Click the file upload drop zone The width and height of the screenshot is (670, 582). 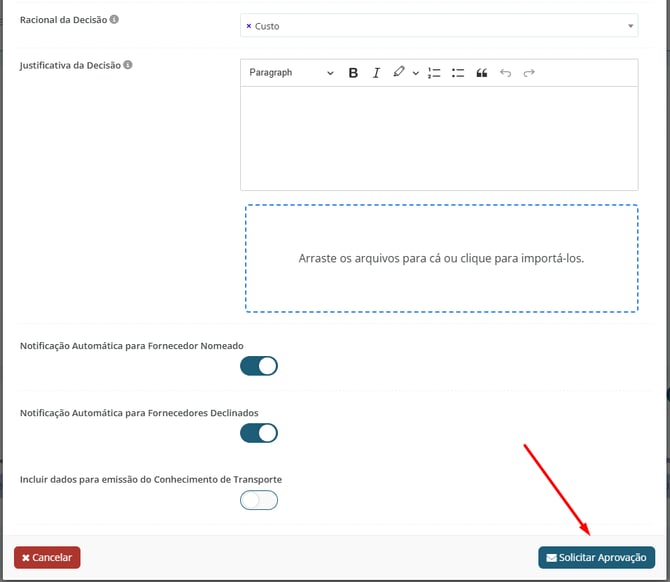click(x=441, y=258)
